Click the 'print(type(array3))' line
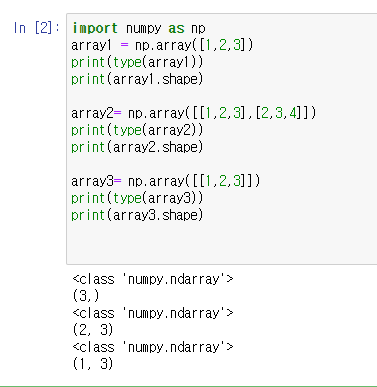The image size is (377, 387). tap(137, 198)
